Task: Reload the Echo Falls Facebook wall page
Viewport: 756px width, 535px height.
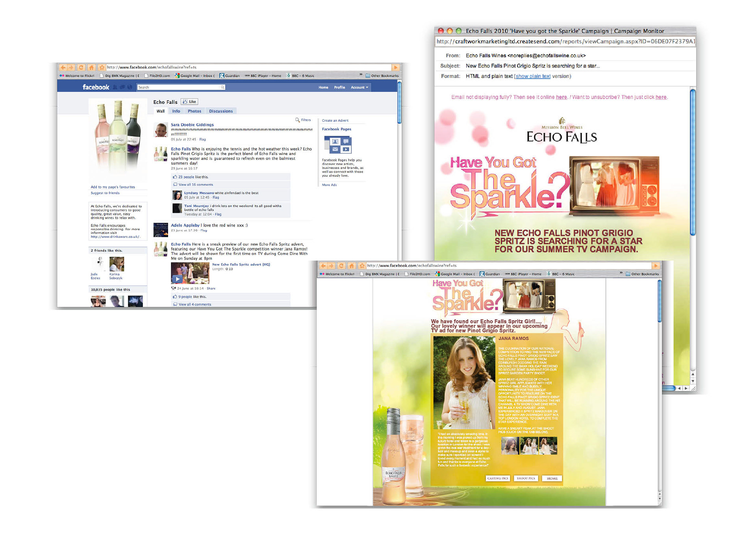Action: [81, 67]
